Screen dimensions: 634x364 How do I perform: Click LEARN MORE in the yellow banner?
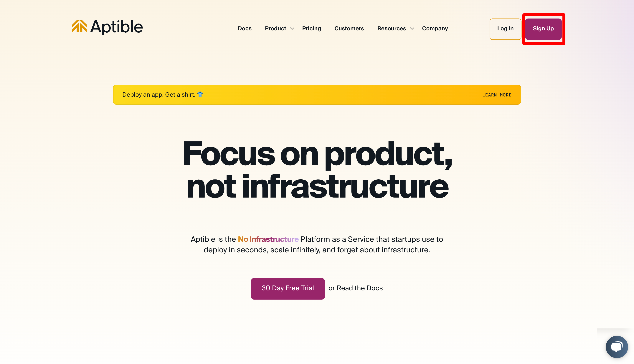pos(497,95)
